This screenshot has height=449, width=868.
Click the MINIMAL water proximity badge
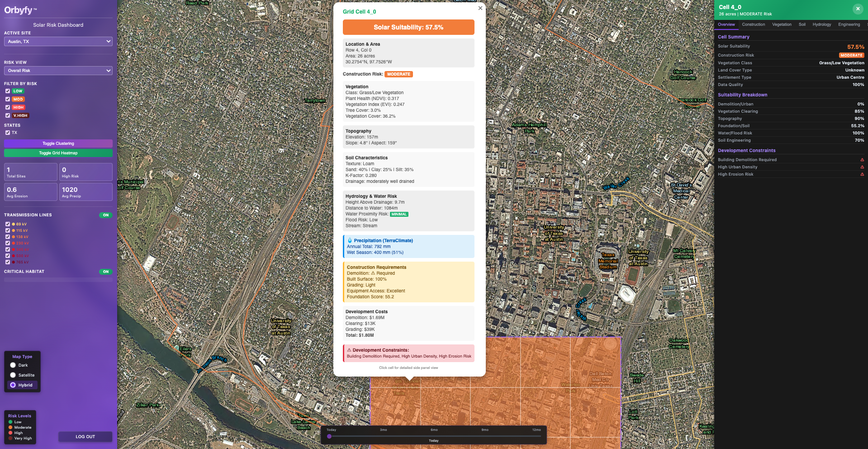tap(399, 214)
